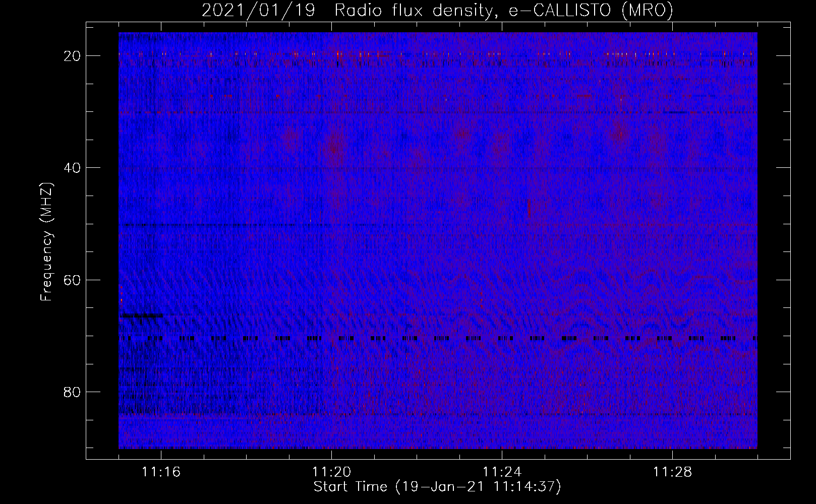Click the '11:24' time tick label

tap(502, 472)
